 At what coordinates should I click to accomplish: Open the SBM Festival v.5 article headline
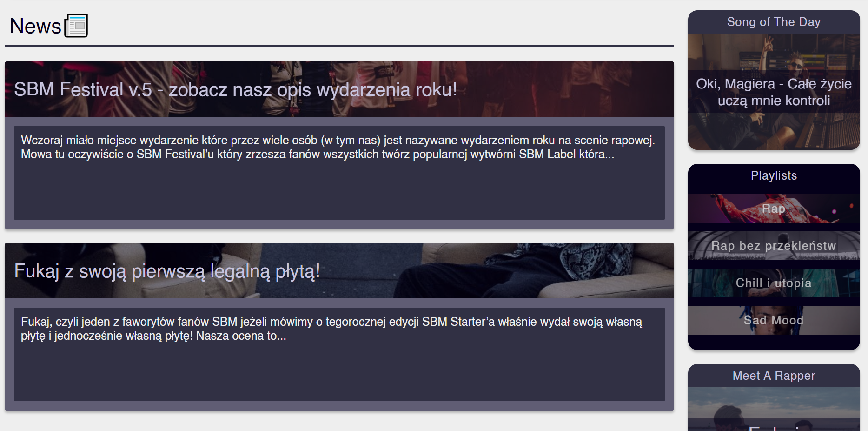pos(236,90)
